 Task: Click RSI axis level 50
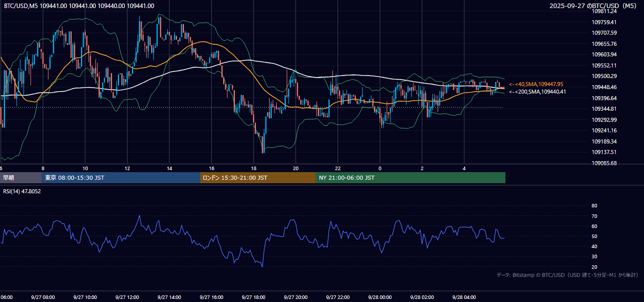(594, 236)
